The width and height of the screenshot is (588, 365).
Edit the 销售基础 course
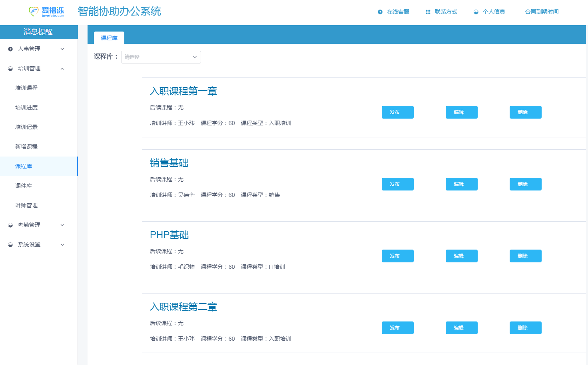(x=461, y=184)
